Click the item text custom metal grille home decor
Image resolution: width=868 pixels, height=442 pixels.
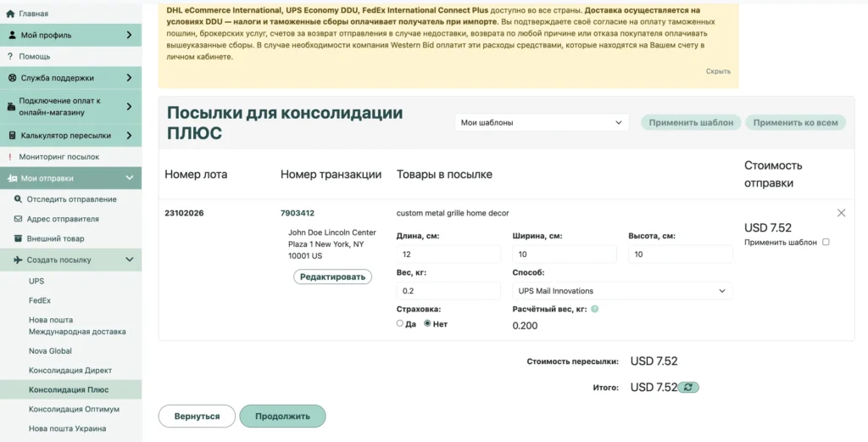[x=453, y=213]
